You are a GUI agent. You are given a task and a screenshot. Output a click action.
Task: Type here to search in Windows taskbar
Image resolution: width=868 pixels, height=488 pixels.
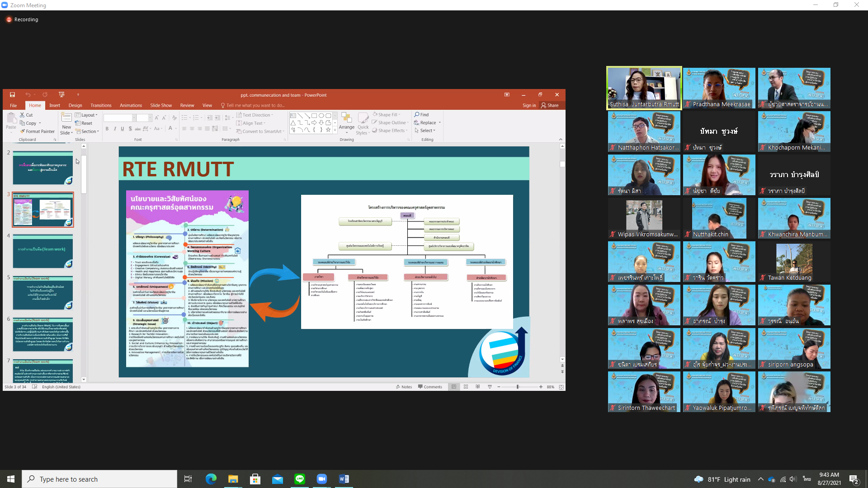pyautogui.click(x=99, y=479)
